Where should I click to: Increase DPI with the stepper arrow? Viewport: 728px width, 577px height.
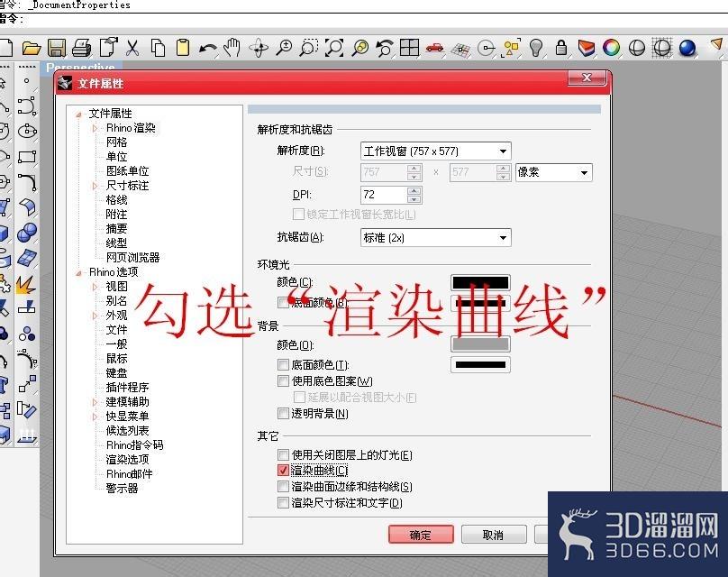point(414,190)
